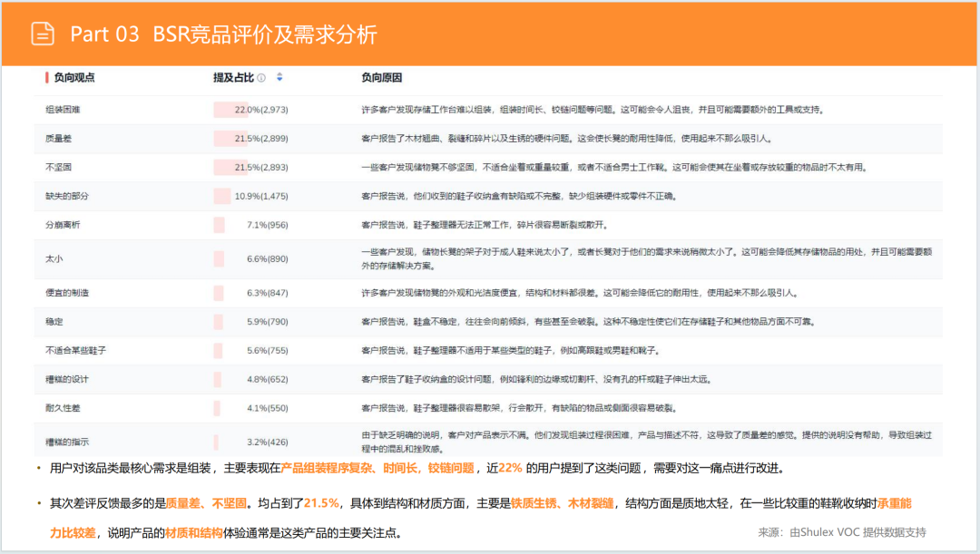This screenshot has height=554, width=980.
Task: Click the 负向原因 column header
Action: tap(381, 77)
